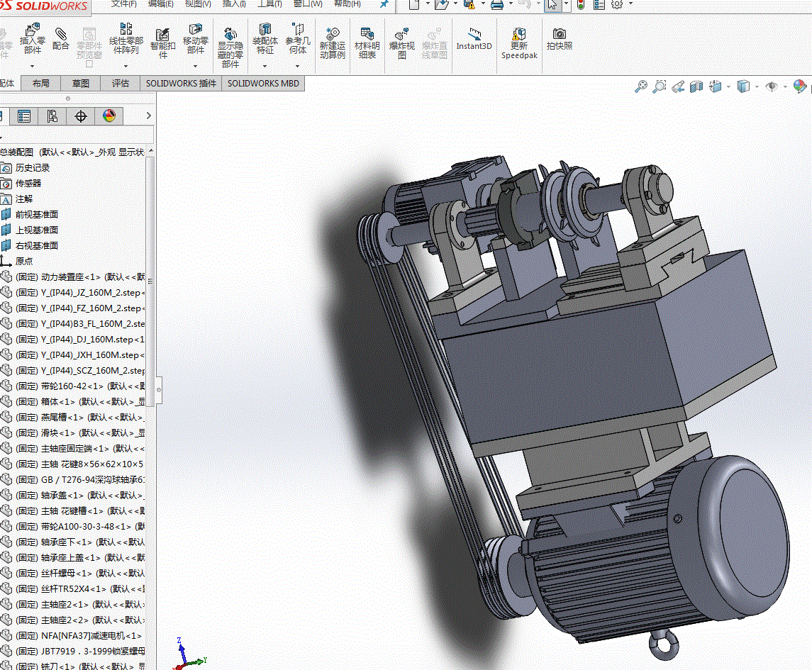Expand the display style cube dropdown arrow
Screen dimensions: 812x670
pyautogui.click(x=757, y=86)
